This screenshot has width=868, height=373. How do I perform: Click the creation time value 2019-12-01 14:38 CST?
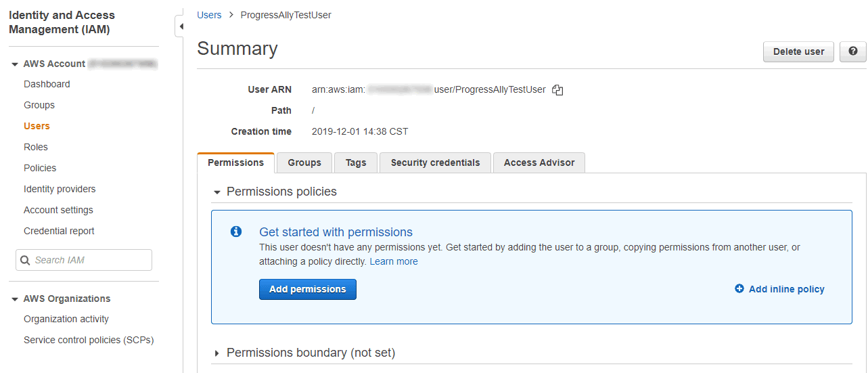(360, 131)
